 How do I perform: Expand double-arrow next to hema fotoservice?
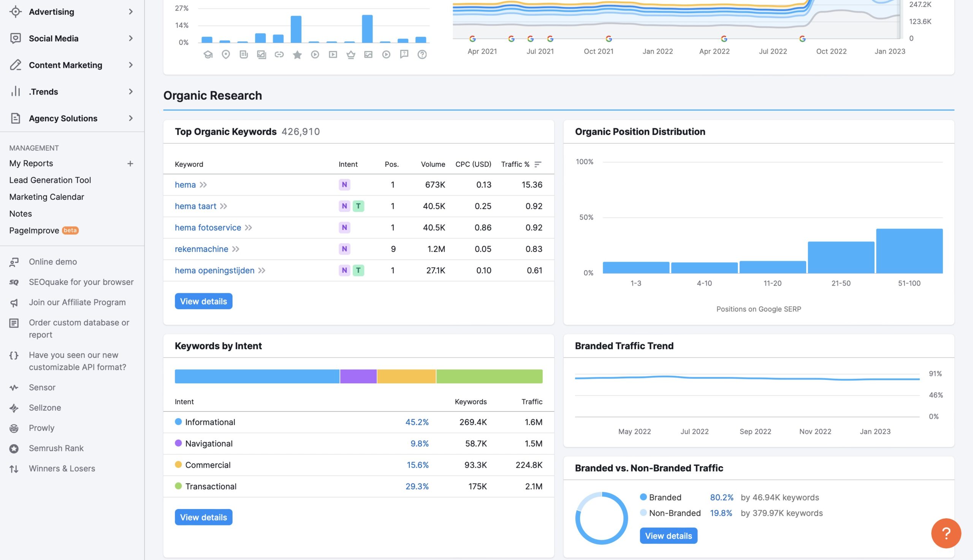pos(249,228)
